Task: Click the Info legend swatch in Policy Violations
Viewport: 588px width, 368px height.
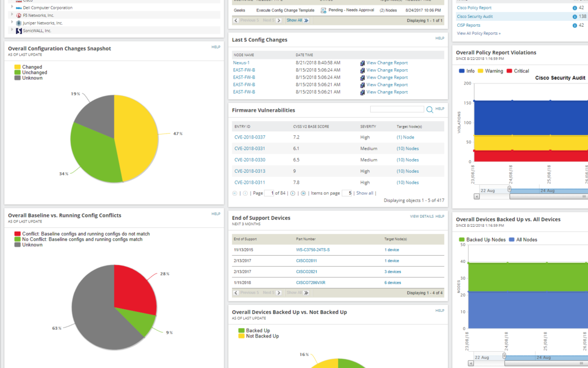Action: [462, 71]
